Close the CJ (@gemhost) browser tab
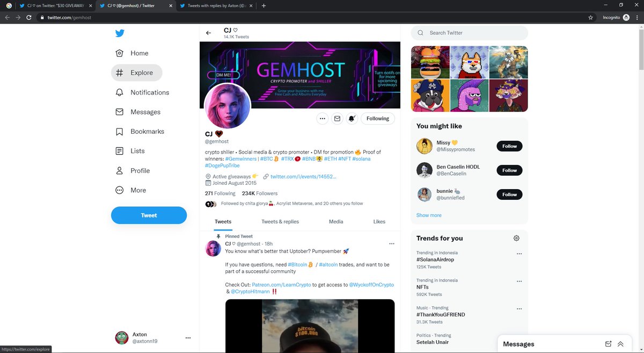Screen dimensions: 644x353 pyautogui.click(x=170, y=5)
